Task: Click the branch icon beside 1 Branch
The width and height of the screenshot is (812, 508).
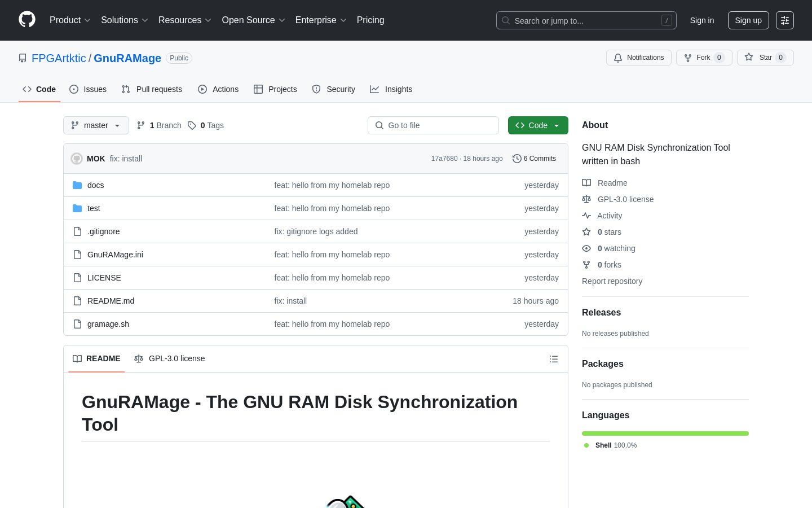Action: (x=141, y=125)
